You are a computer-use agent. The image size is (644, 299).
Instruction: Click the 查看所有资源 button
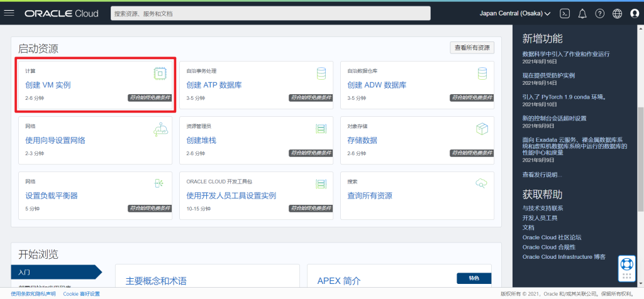(x=472, y=48)
